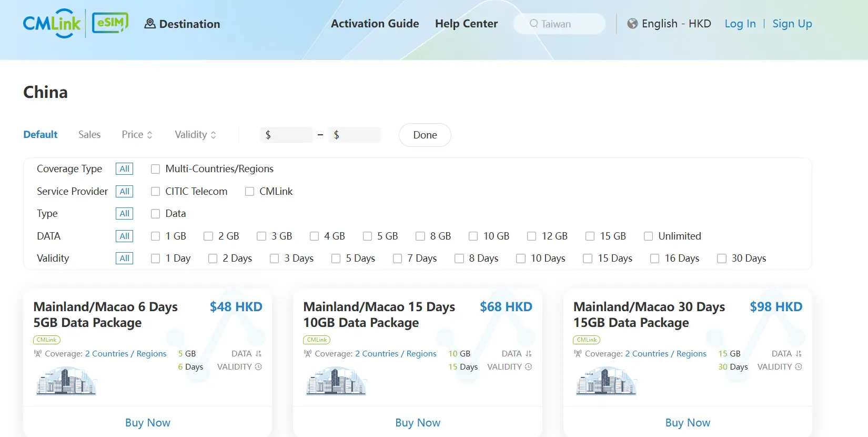This screenshot has width=868, height=437.
Task: Select All for Type filter
Action: (125, 214)
